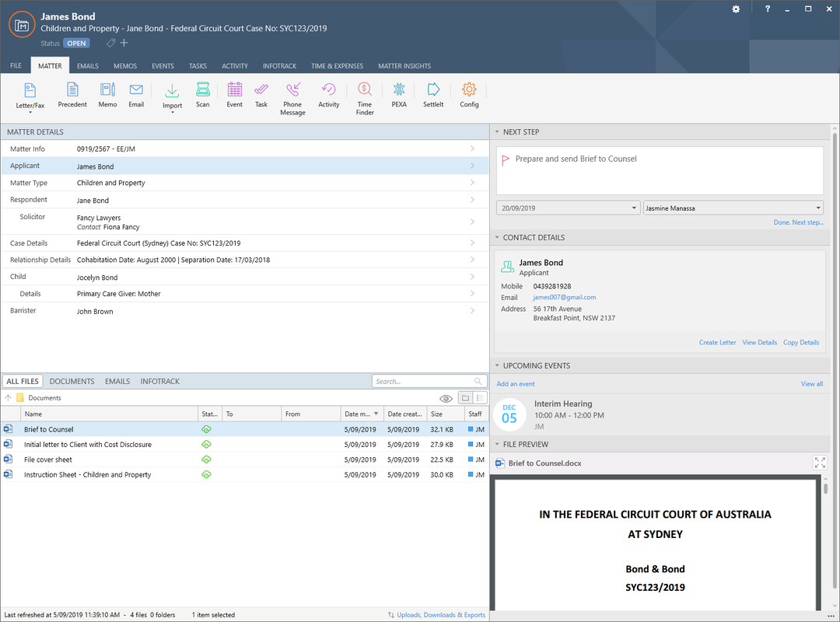Open the Precedent library icon
The image size is (840, 622).
pos(72,95)
